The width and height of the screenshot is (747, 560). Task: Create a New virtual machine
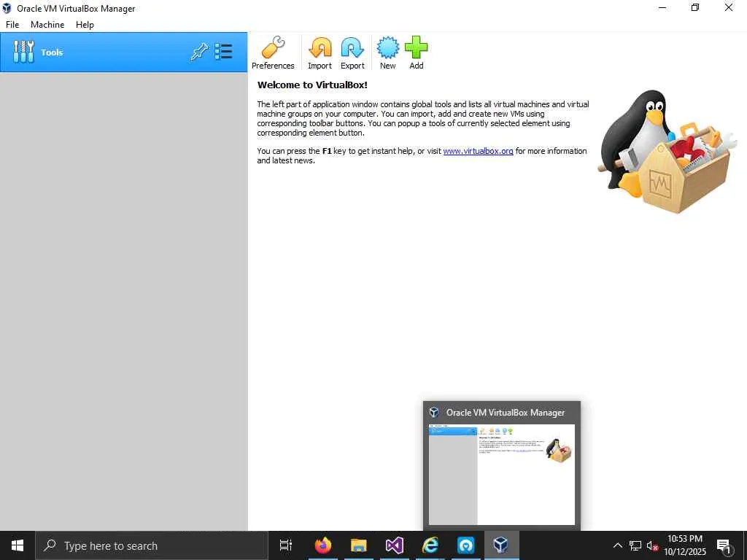(388, 52)
